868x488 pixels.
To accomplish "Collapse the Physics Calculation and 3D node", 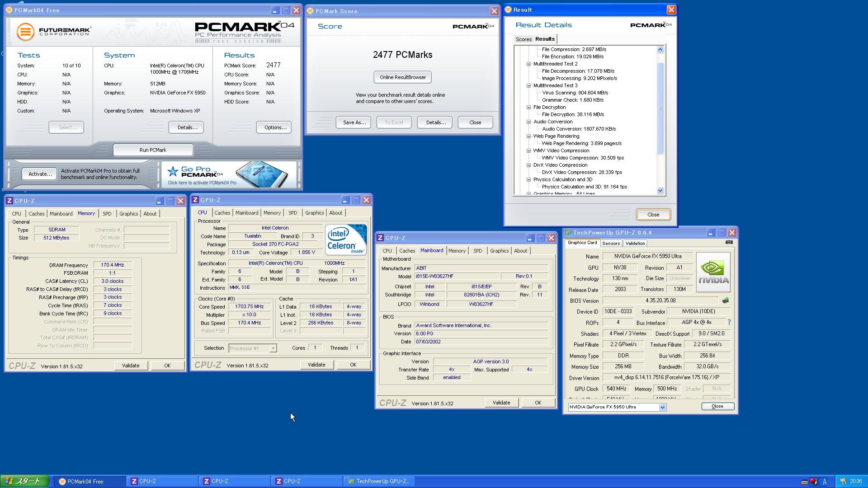I will click(x=528, y=179).
